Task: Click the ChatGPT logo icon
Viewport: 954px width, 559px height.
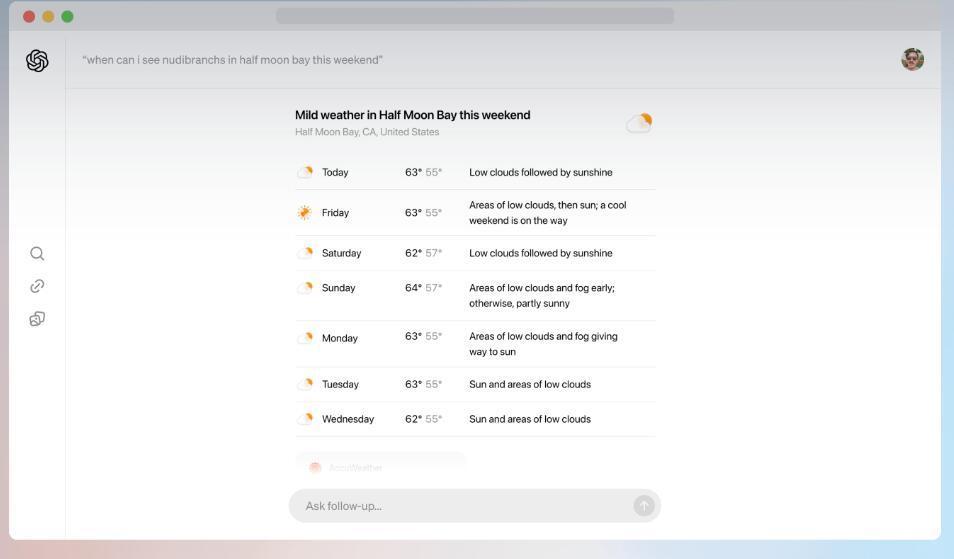Action: point(37,61)
